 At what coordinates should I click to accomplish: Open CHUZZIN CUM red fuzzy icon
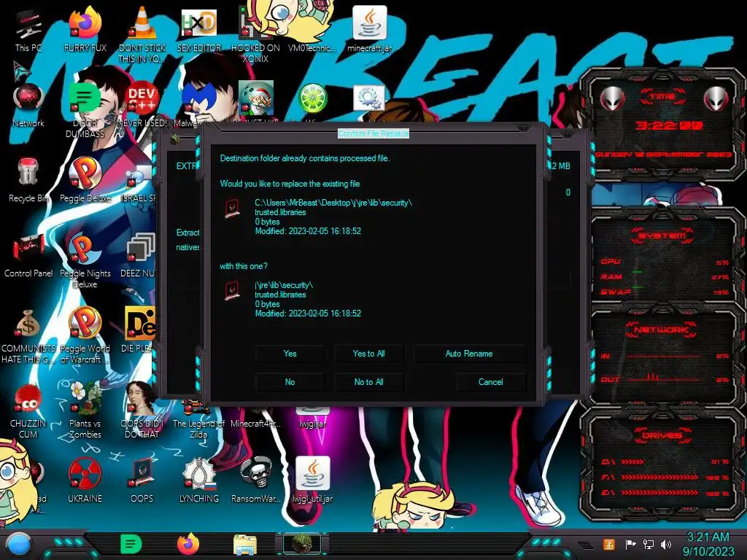pyautogui.click(x=28, y=411)
